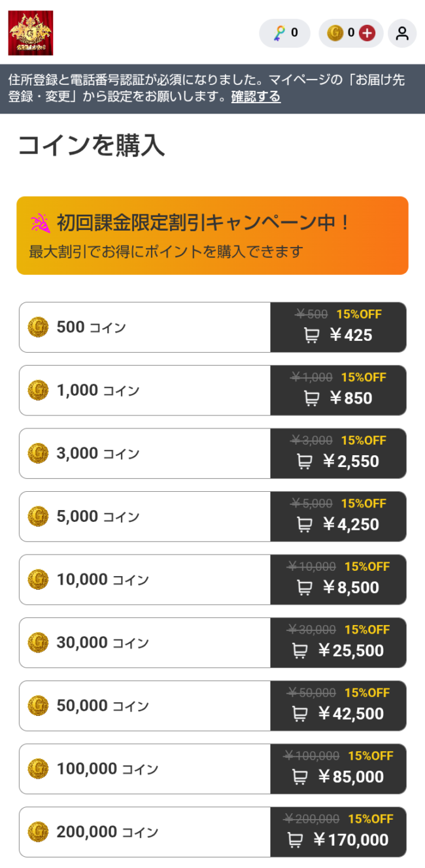Screen dimensions: 425x868
Task: Click the rainbow key balance icon
Action: point(278,33)
